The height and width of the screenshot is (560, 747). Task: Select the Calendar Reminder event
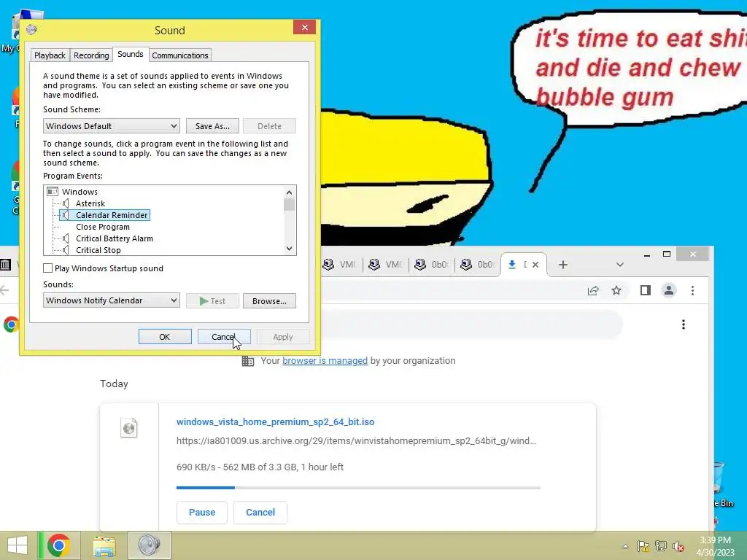(112, 215)
